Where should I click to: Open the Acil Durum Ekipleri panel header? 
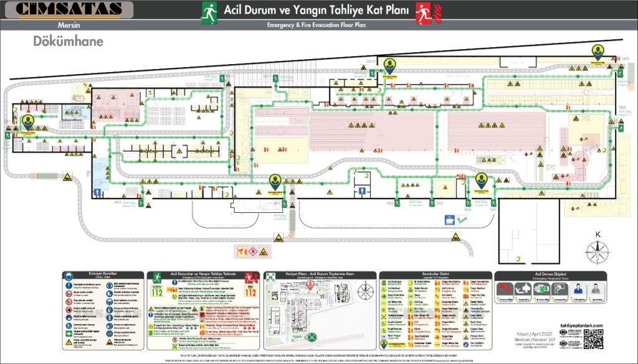point(550,274)
